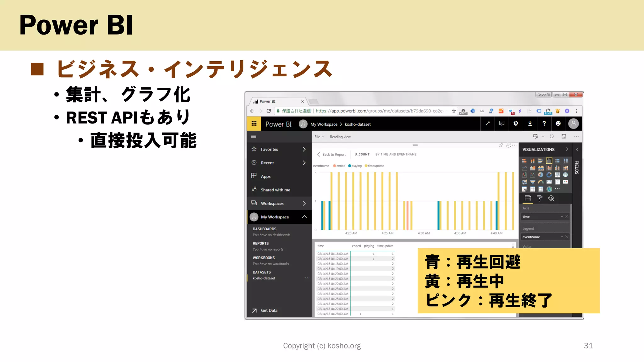The image size is (644, 362).
Task: Click the download arrow icon in header
Action: point(530,124)
